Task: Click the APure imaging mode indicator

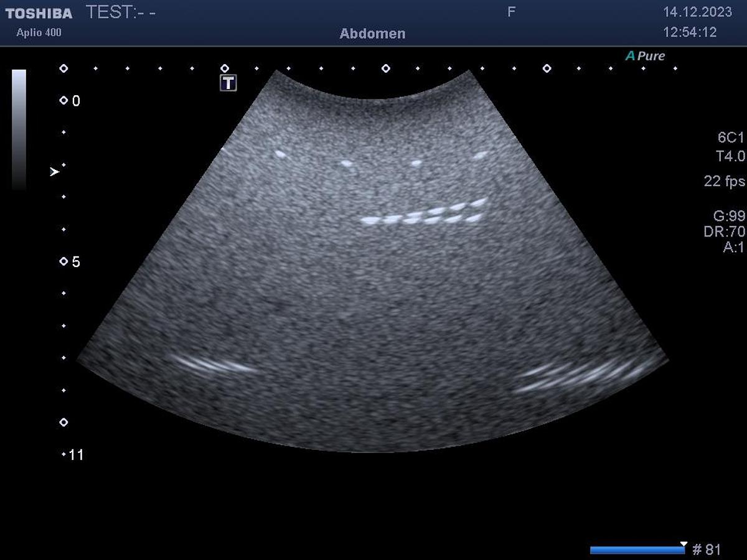Action: pos(645,56)
